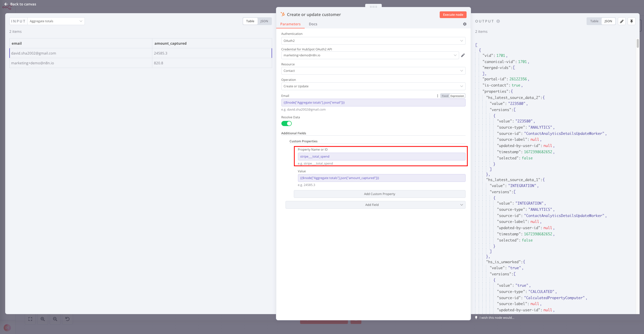Image resolution: width=644 pixels, height=334 pixels.
Task: Expand the Operation Create or Update dropdown
Action: click(x=373, y=86)
